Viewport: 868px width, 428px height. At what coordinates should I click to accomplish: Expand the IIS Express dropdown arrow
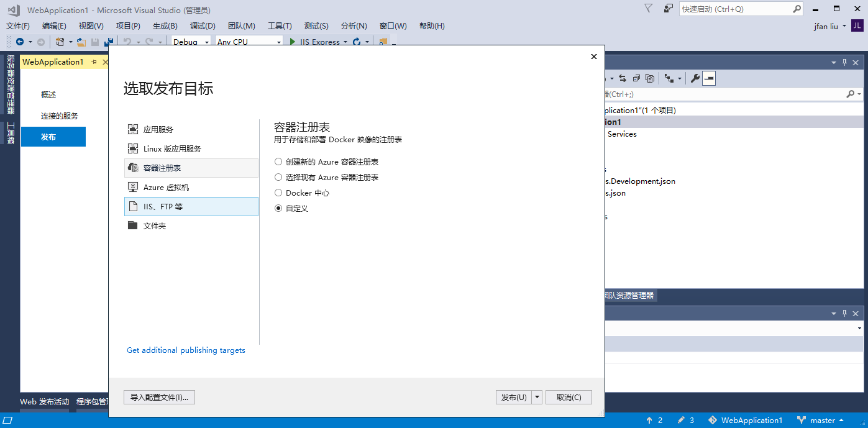345,42
